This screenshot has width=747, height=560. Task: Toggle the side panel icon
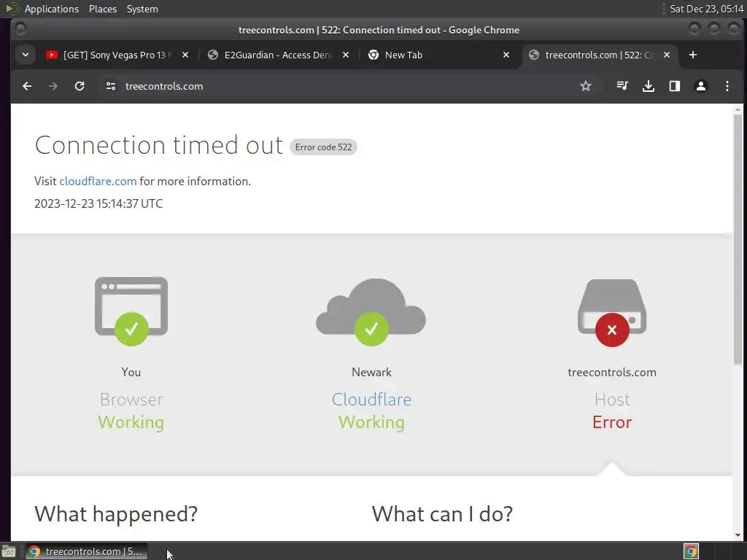pos(675,86)
